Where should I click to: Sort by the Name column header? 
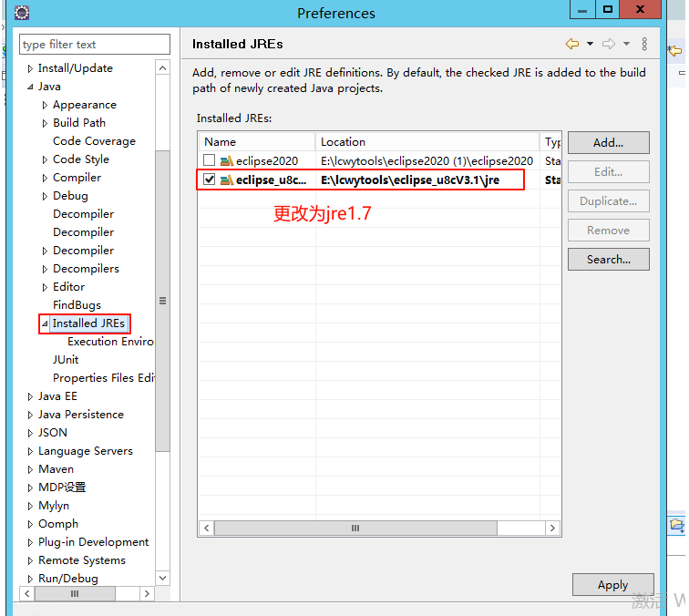click(257, 142)
